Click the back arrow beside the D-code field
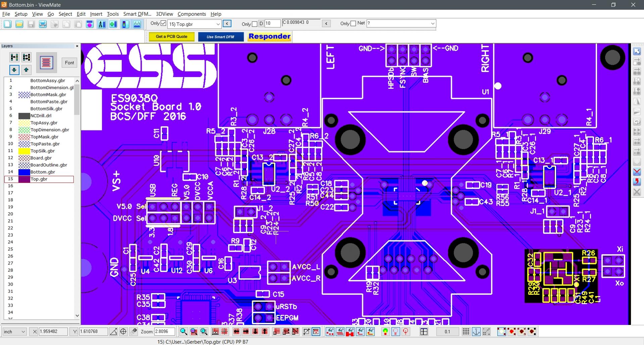Screen dimensions: 644x345 (326, 23)
